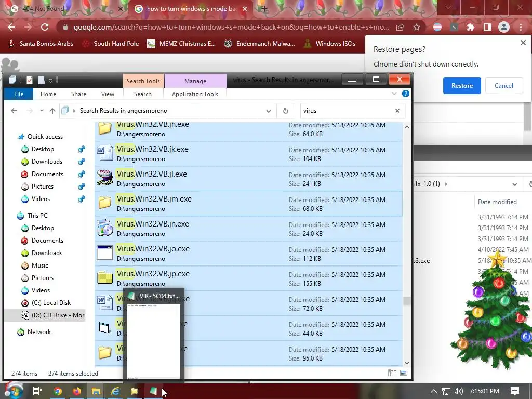This screenshot has height=399, width=532.
Task: Clear the virus search box
Action: [x=397, y=111]
